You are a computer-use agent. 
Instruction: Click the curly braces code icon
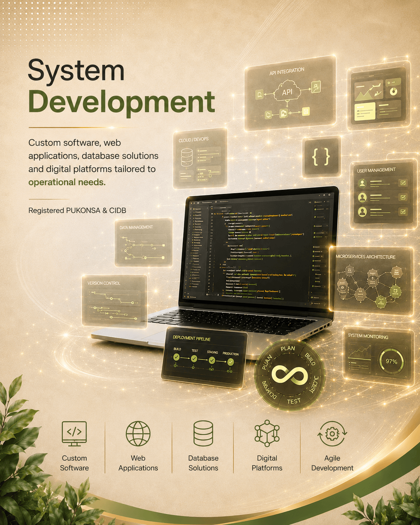(x=321, y=157)
